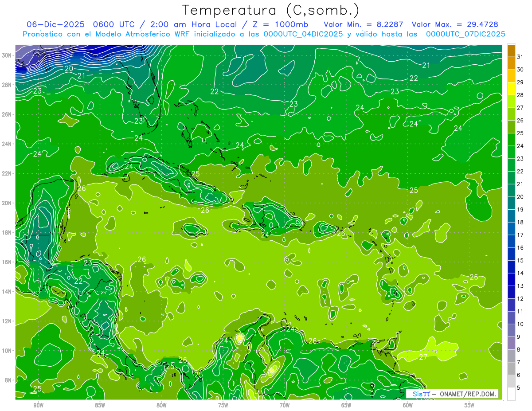Viewport: 532px width, 411px height.
Task: Click the 28N latitude axis label
Action: 7,85
